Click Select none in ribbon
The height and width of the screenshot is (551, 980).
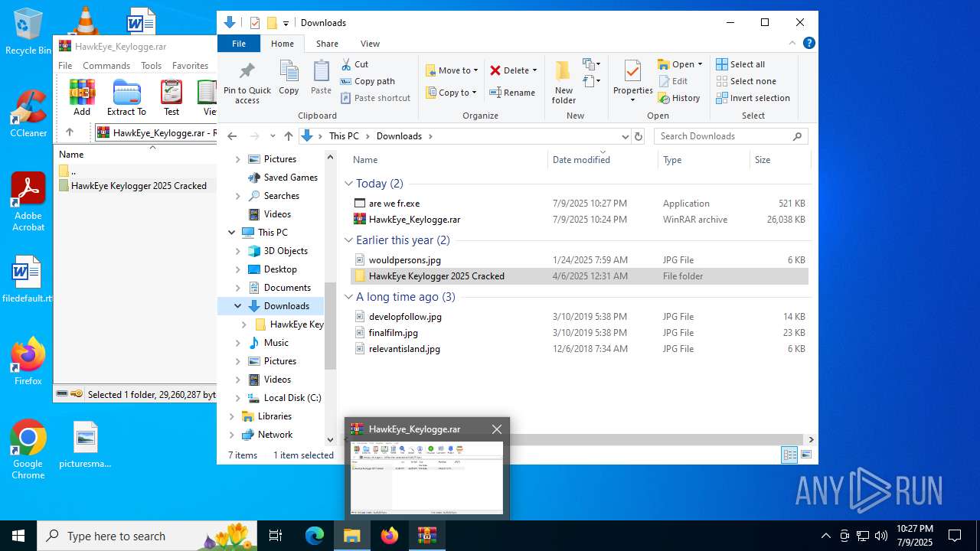746,81
